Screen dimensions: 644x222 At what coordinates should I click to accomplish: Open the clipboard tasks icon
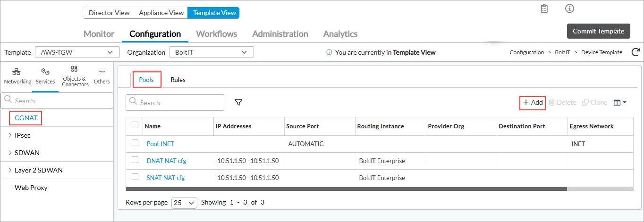click(544, 9)
